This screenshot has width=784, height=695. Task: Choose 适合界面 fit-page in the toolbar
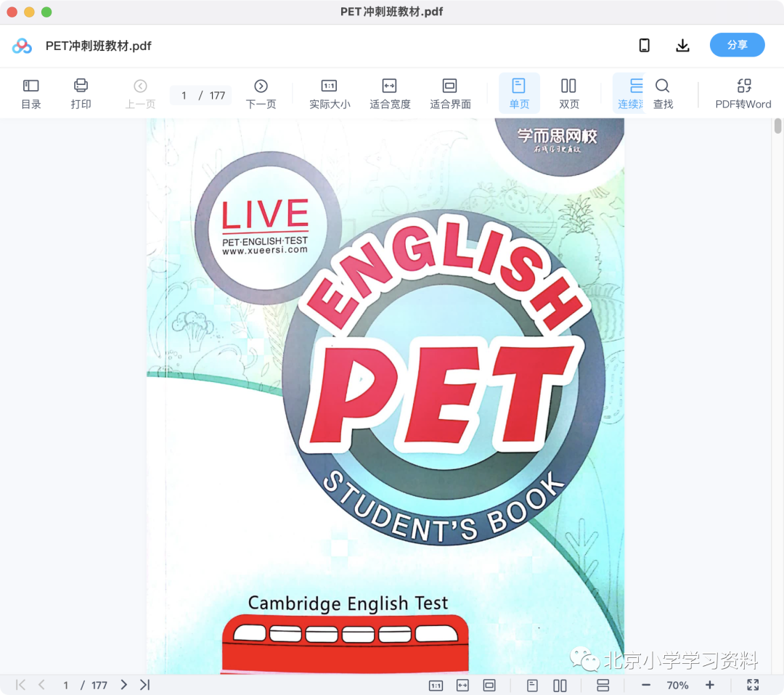click(x=450, y=94)
